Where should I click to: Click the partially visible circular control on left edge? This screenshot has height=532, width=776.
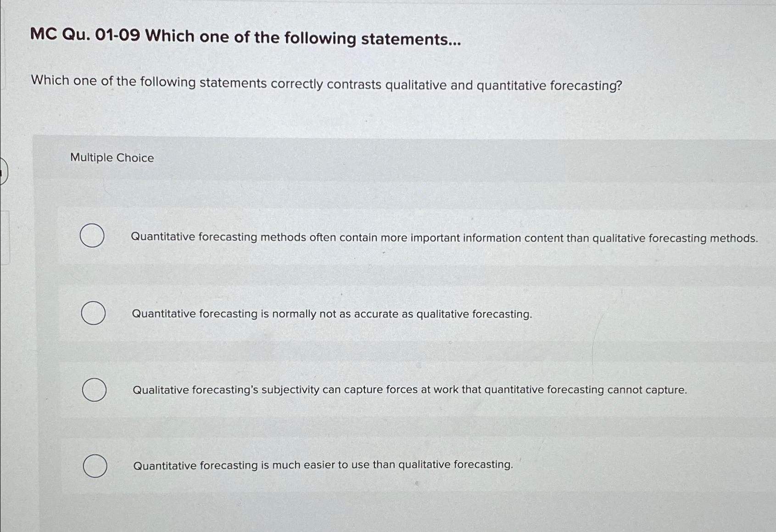point(2,170)
